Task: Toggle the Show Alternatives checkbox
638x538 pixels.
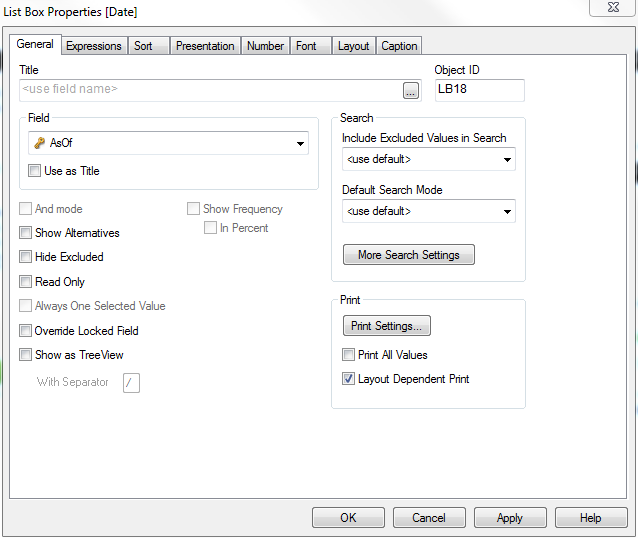Action: click(26, 233)
